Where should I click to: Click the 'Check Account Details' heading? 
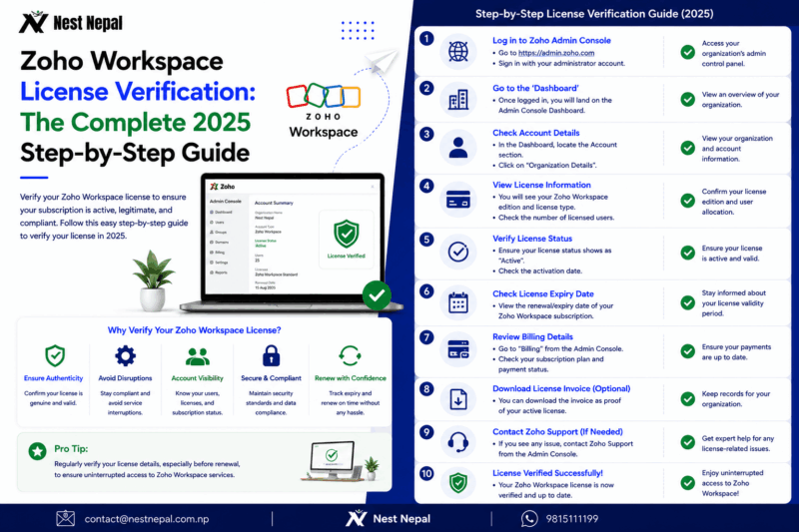536,133
